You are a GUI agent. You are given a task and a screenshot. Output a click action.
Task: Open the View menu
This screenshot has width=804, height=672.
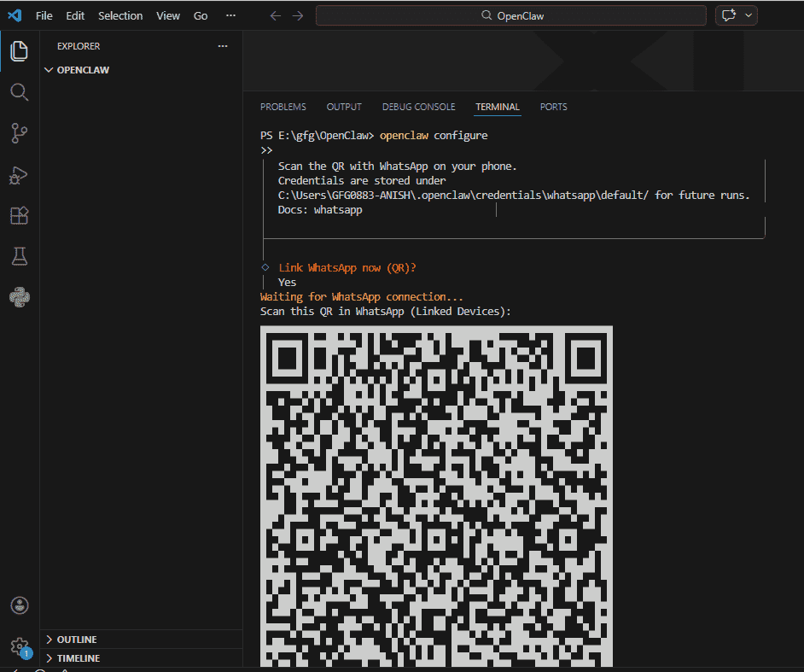click(168, 16)
